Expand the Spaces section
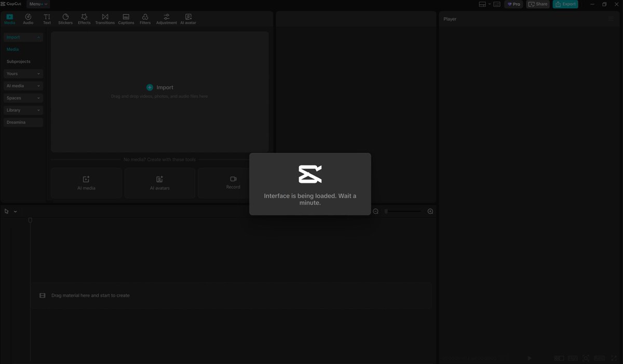The image size is (623, 364). click(x=23, y=98)
